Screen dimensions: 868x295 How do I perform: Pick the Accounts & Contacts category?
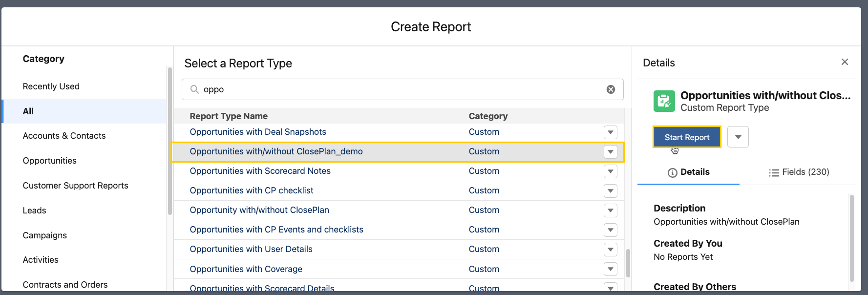coord(64,136)
